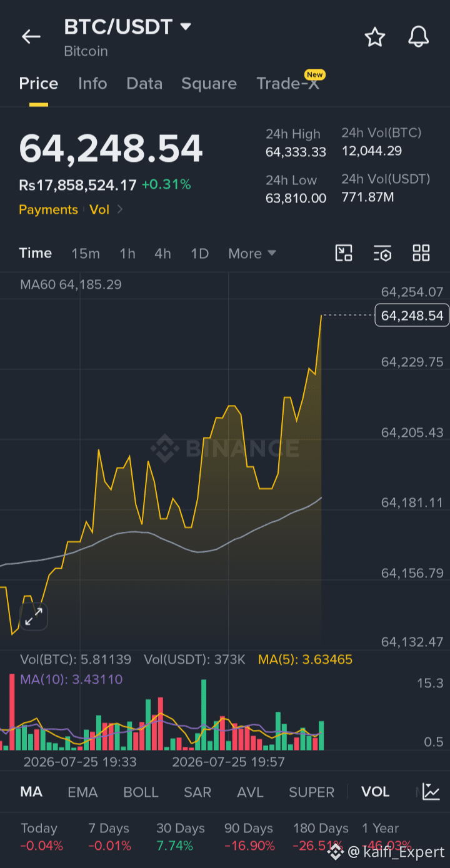450x868 pixels.
Task: Click the current price label 64,248.54 on axis
Action: tap(412, 316)
